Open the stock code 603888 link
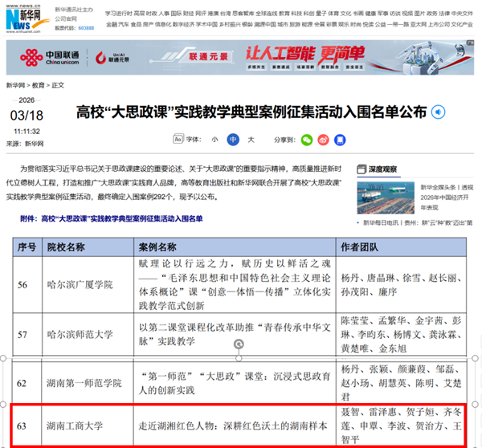 [x=85, y=27]
